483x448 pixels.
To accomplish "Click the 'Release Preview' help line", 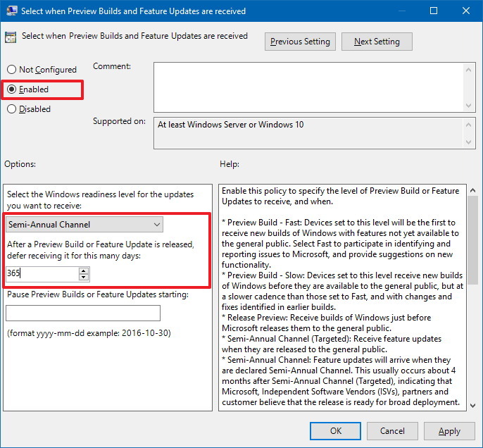I will (326, 323).
